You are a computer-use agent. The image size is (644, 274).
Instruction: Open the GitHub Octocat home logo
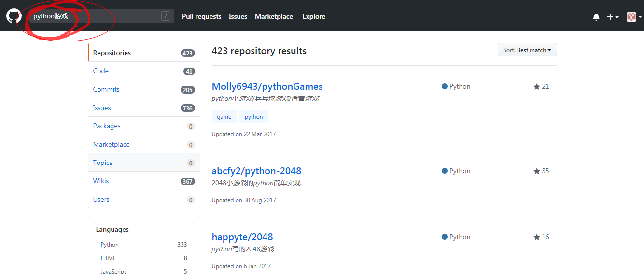[x=14, y=16]
